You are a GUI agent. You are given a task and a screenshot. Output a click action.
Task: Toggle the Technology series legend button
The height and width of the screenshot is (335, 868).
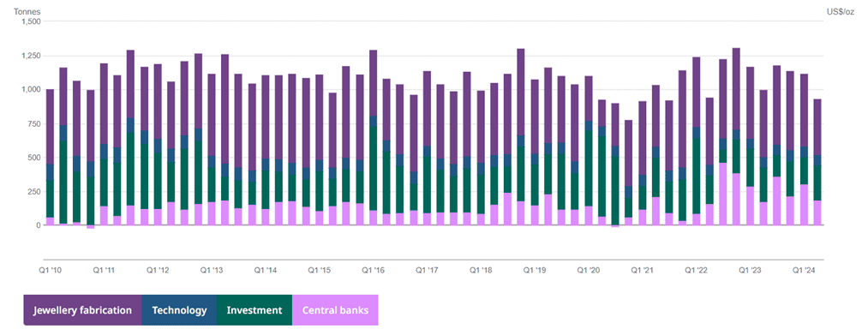[x=179, y=310]
